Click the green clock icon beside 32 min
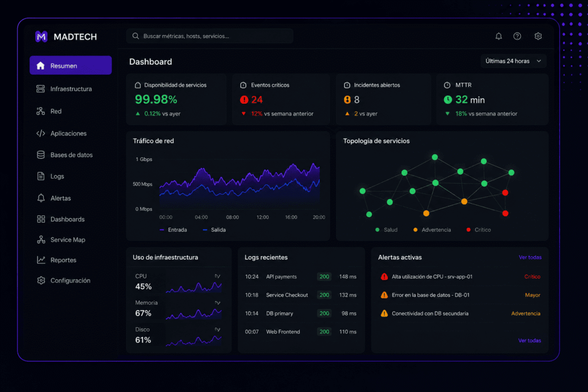588x392 pixels. tap(448, 100)
